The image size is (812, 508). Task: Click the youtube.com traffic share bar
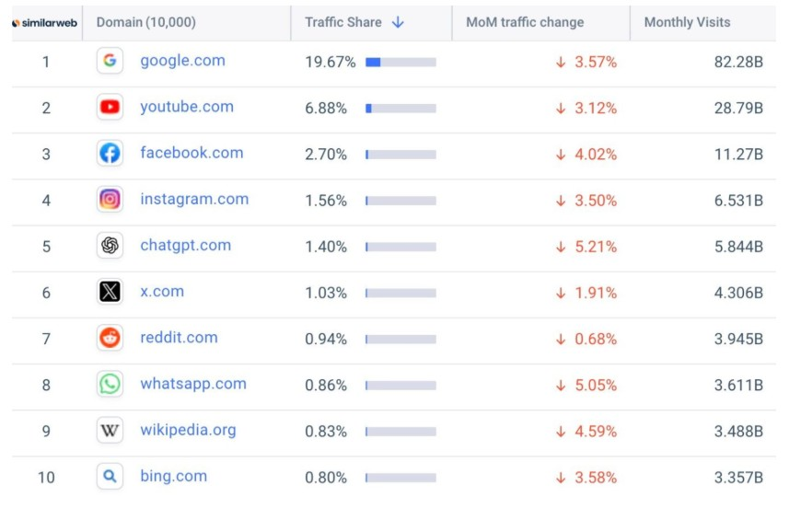pos(400,108)
